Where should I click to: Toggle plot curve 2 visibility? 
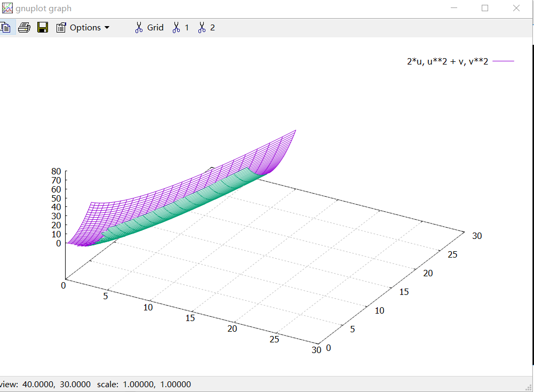[x=206, y=27]
